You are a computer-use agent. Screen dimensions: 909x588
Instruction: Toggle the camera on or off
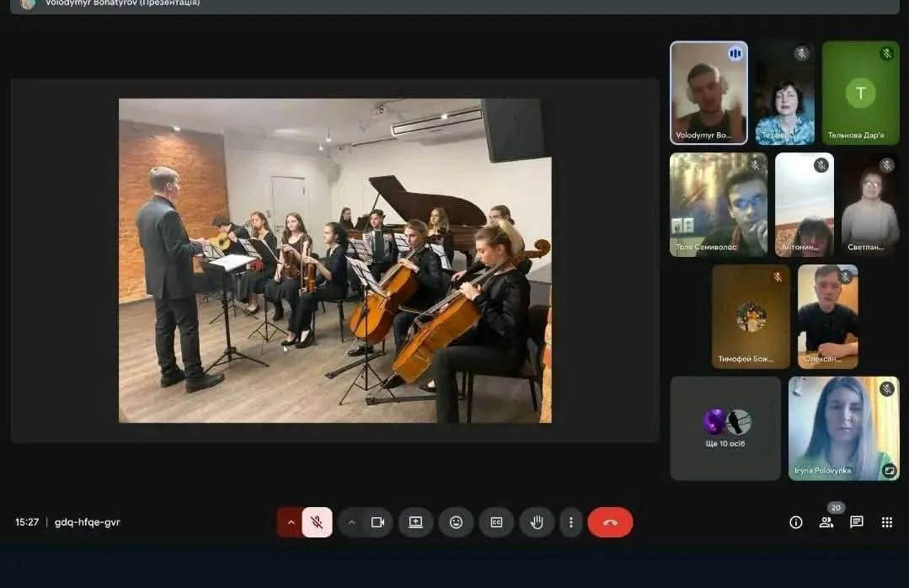tap(377, 522)
